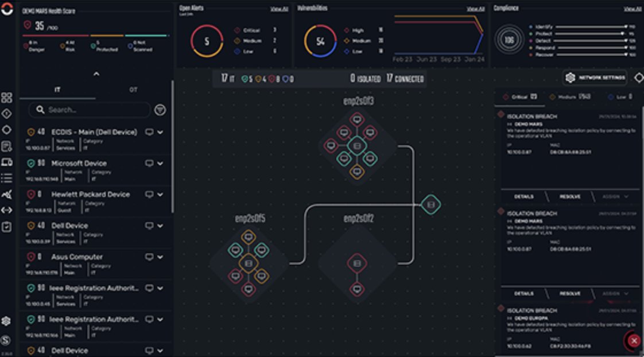The height and width of the screenshot is (357, 644).
Task: Click DEMO EUROPA in the third alert
Action: [531, 318]
